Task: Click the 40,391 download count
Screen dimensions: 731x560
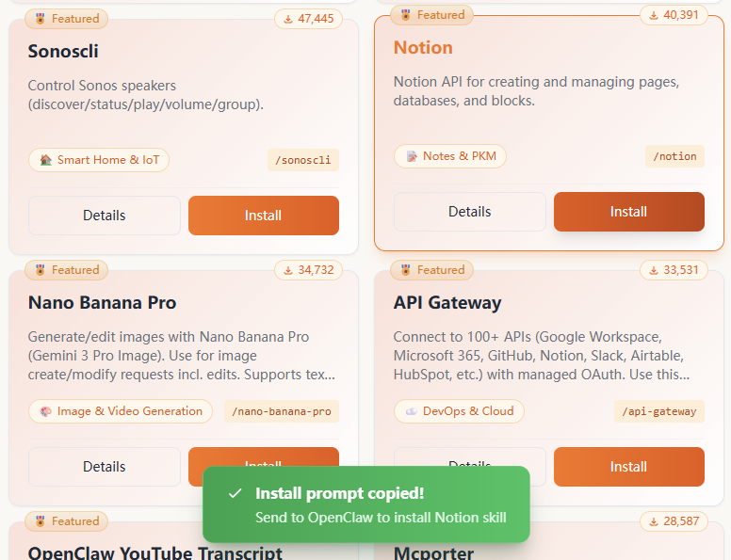Action: (674, 15)
